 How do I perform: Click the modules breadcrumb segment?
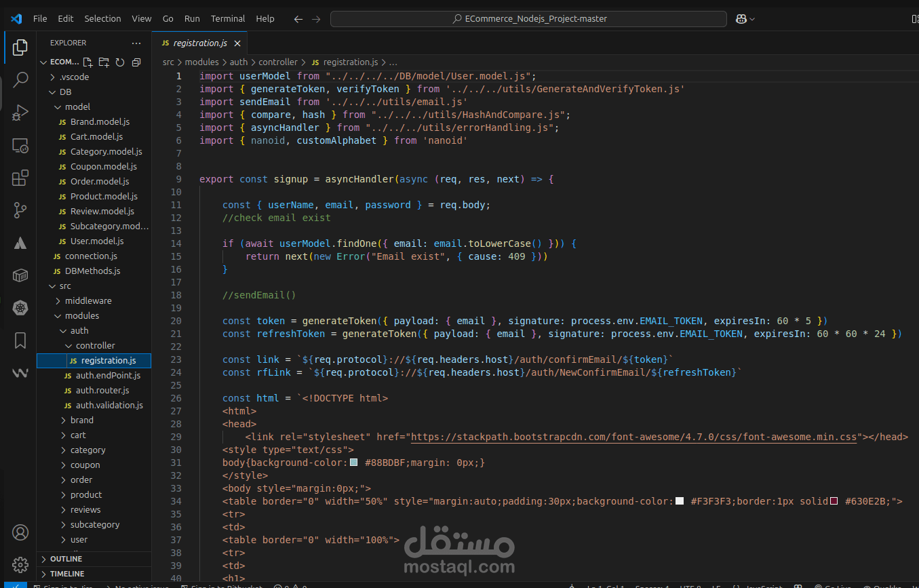pos(202,62)
